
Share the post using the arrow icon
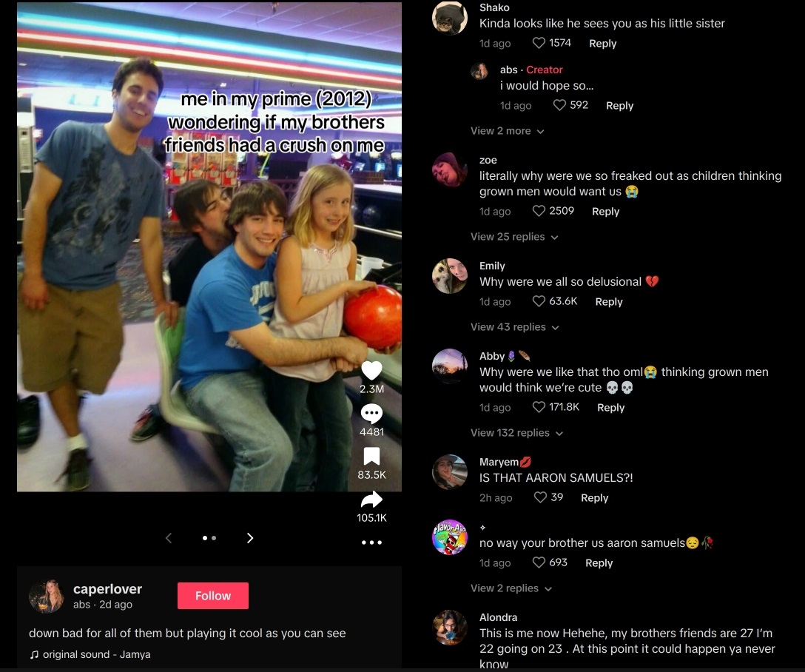[x=371, y=499]
